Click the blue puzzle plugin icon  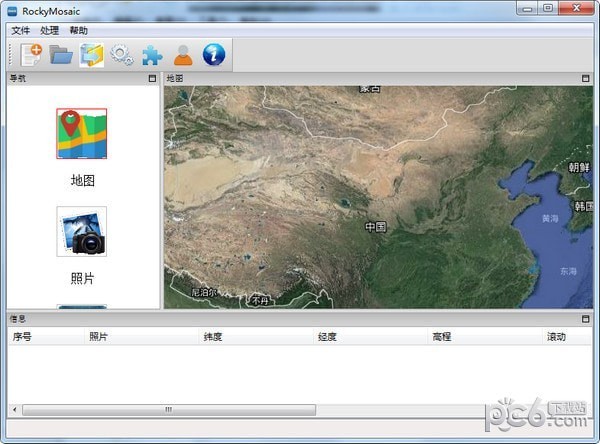tap(152, 55)
